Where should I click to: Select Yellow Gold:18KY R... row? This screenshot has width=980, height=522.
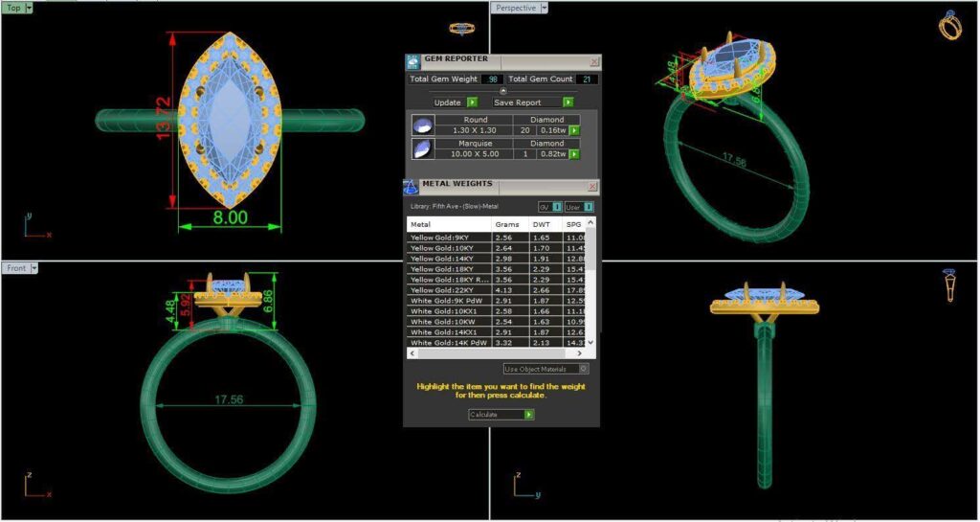pyautogui.click(x=497, y=280)
